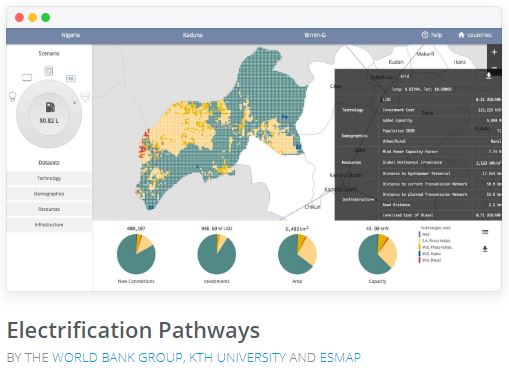The width and height of the screenshot is (509, 368).
Task: Zoom in the map with plus button
Action: [494, 52]
